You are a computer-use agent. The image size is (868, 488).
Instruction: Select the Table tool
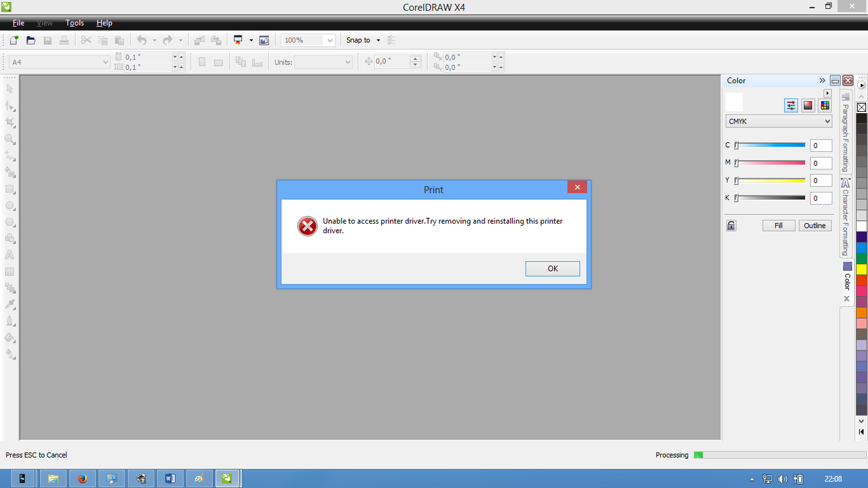pos(10,272)
